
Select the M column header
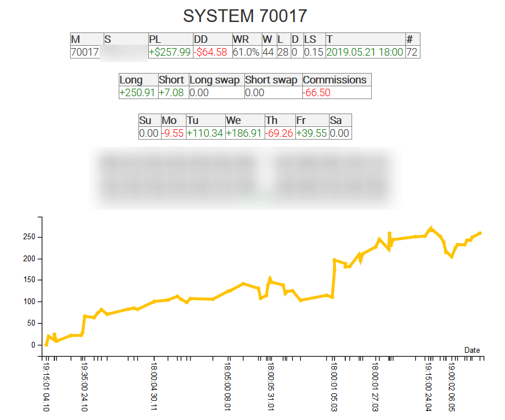[x=87, y=39]
